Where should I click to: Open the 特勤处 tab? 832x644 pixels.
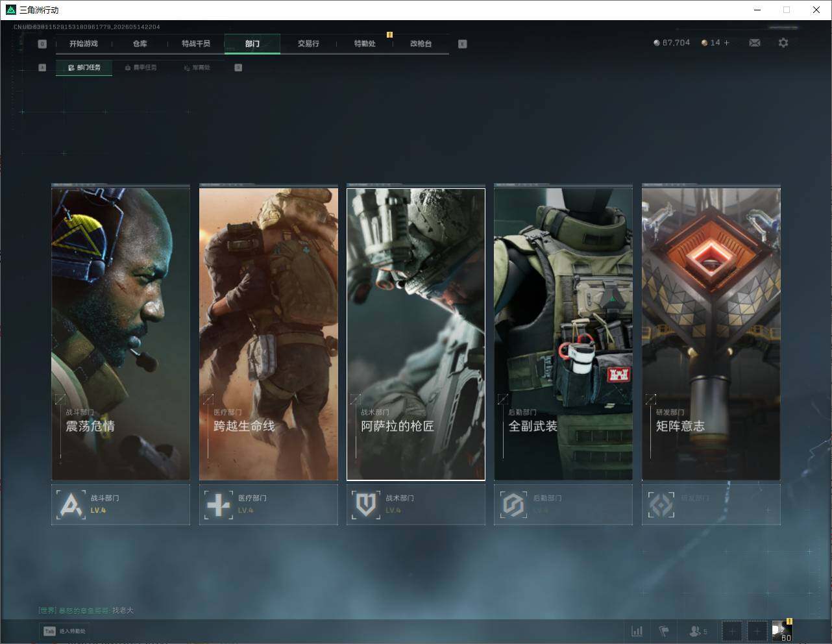point(365,43)
